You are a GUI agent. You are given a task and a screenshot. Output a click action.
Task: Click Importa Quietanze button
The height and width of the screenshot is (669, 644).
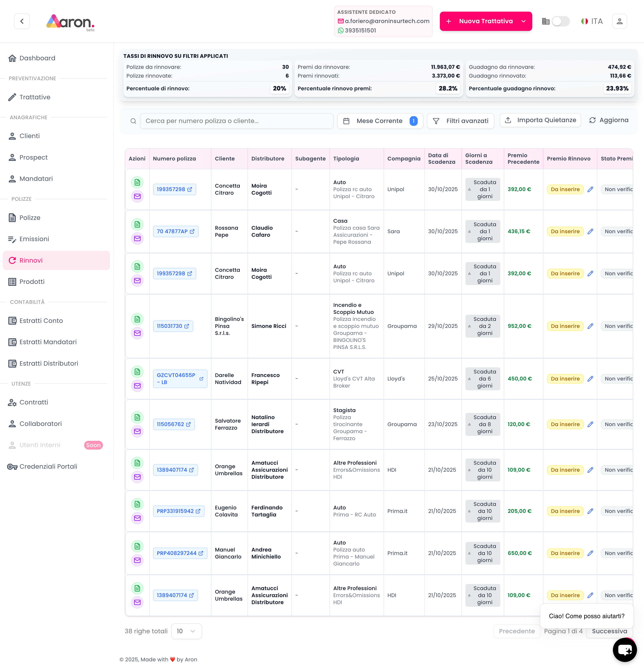point(540,120)
